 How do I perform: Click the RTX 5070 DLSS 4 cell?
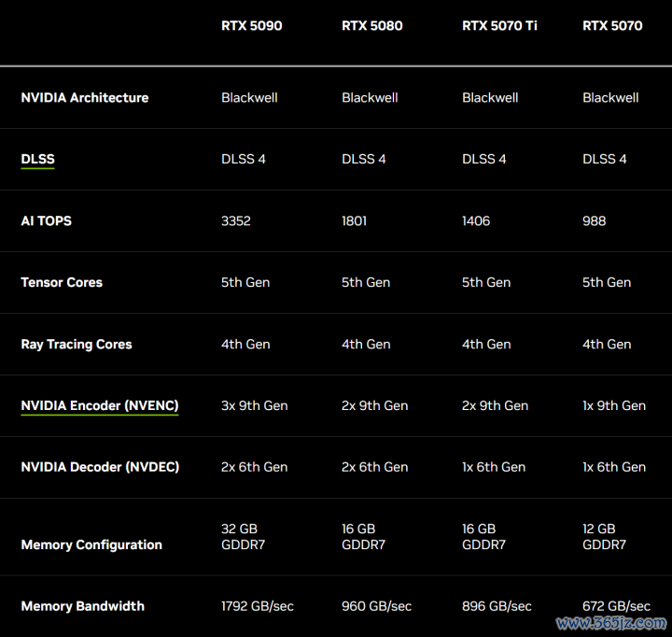(x=605, y=159)
